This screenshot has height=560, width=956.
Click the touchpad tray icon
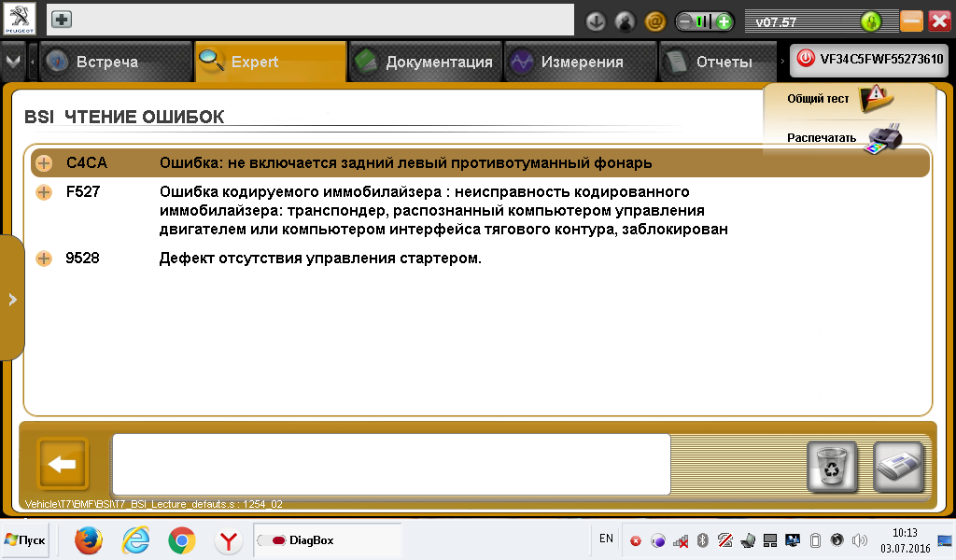coord(770,540)
